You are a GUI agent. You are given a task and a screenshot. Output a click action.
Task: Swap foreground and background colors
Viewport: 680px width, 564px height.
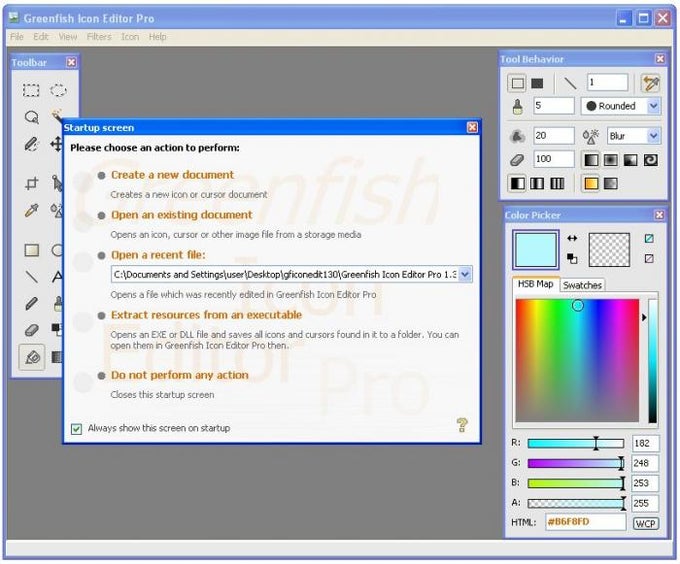572,238
